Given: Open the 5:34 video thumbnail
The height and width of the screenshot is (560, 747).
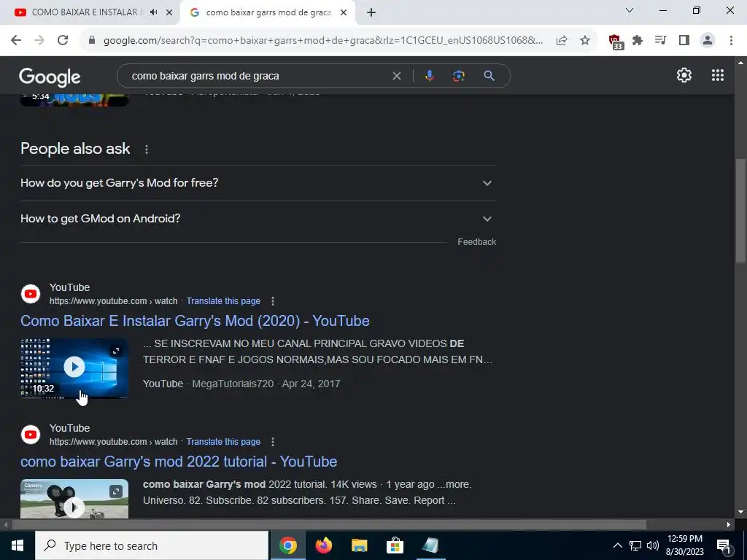Looking at the screenshot, I should point(74,99).
